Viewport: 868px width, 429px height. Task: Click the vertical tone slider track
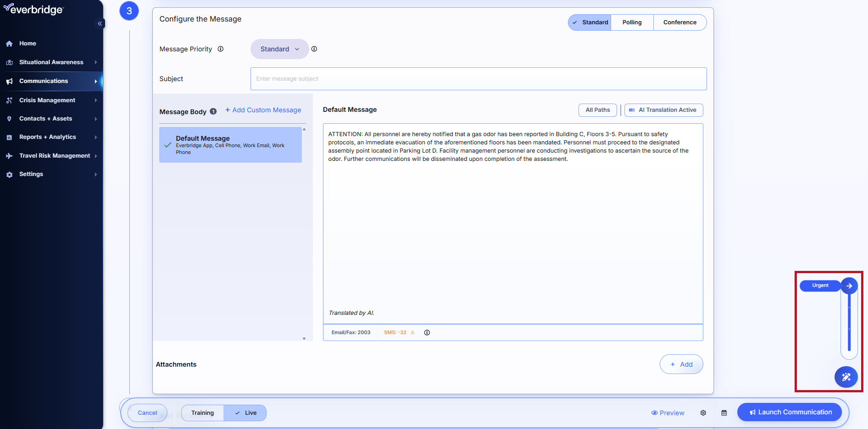[849, 325]
